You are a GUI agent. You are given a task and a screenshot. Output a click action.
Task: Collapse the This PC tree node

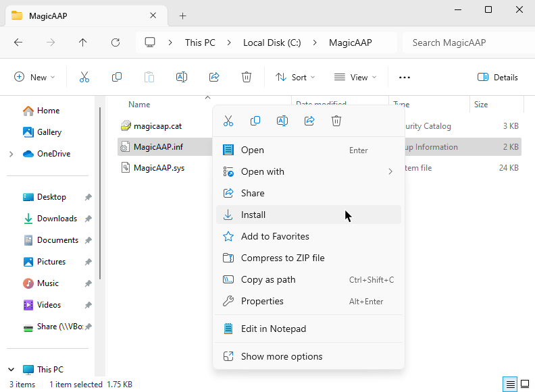(11, 370)
